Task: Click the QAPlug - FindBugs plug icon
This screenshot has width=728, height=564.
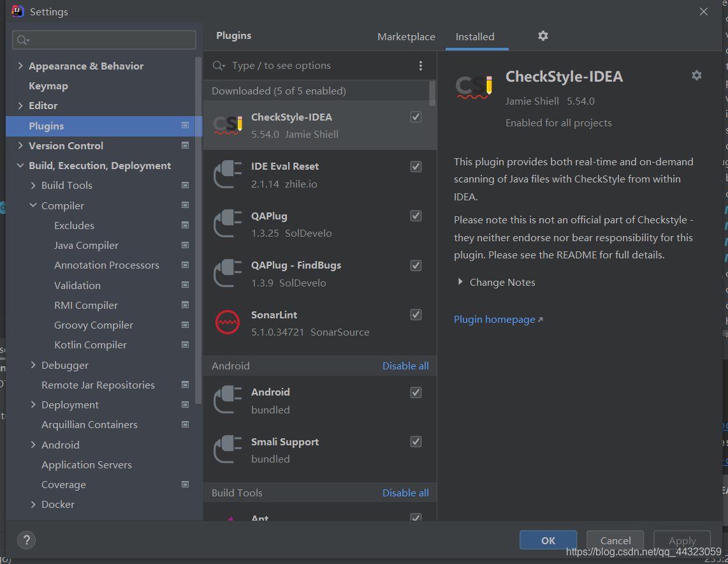Action: pyautogui.click(x=228, y=273)
